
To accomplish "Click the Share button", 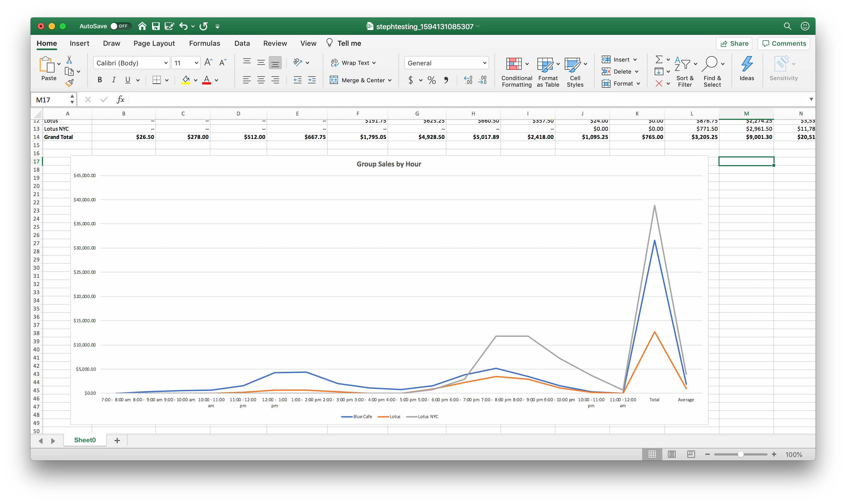I will coord(734,44).
